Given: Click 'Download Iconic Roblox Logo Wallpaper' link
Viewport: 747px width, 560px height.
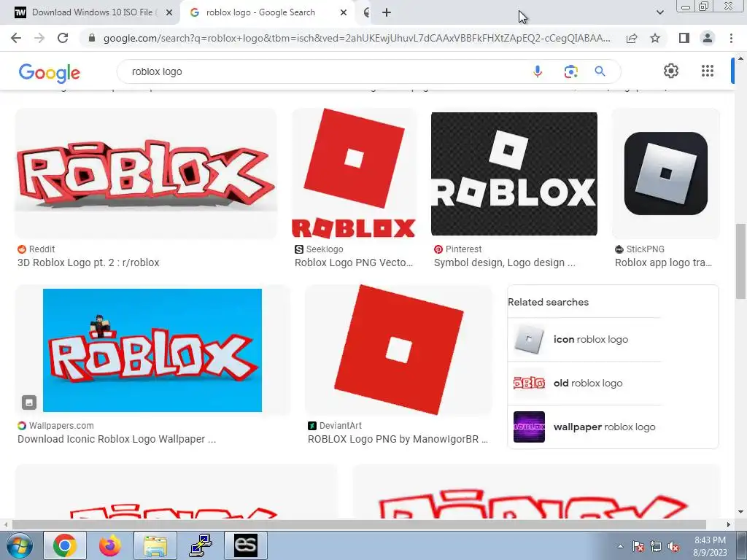Looking at the screenshot, I should click(x=117, y=439).
